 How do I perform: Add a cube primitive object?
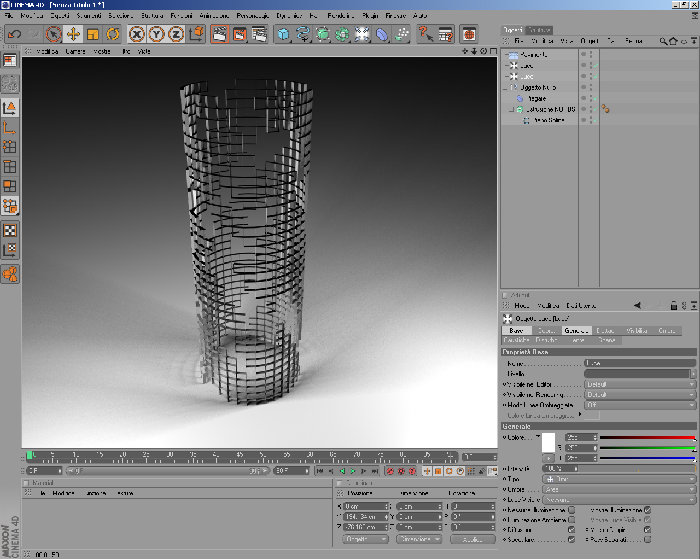283,34
